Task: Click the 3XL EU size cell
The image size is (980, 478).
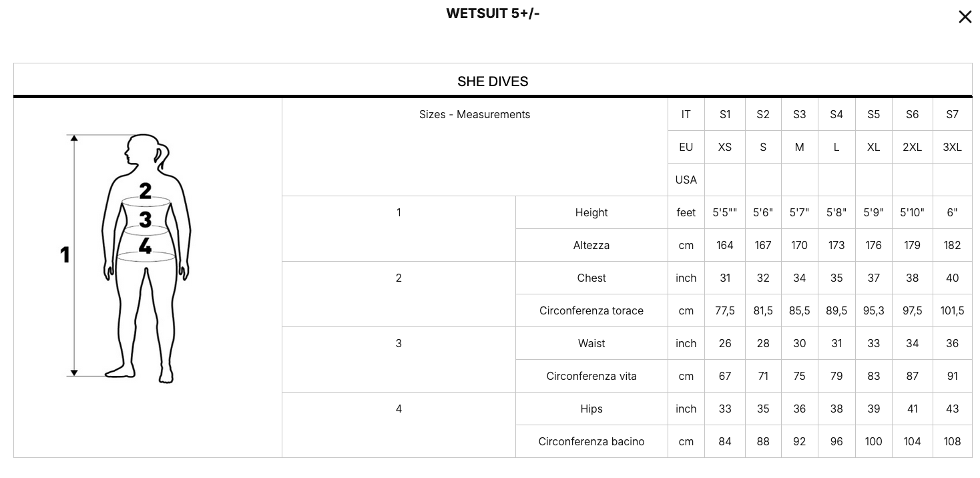Action: click(x=952, y=147)
